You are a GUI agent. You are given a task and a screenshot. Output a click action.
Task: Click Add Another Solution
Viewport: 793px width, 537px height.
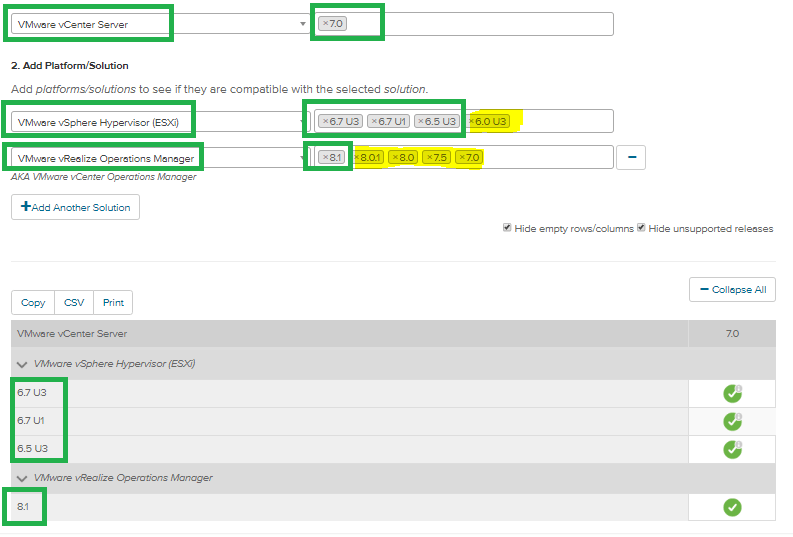(75, 207)
